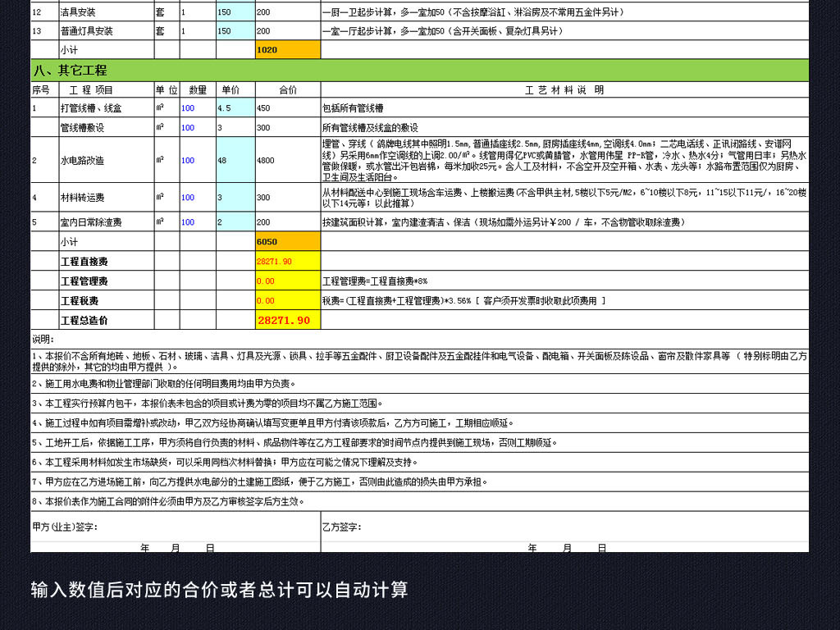Click the 工艺材料说明 column header
This screenshot has width=840, height=630.
[x=564, y=90]
